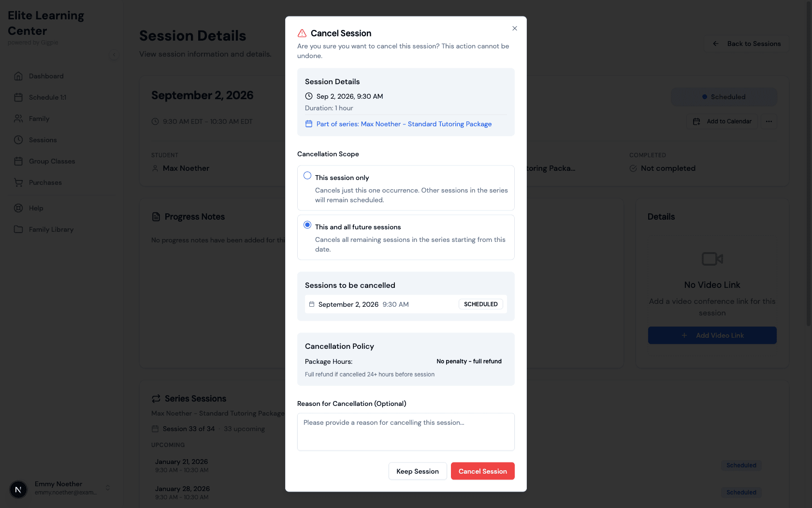Confirm with red Cancel Session button

pos(482,471)
